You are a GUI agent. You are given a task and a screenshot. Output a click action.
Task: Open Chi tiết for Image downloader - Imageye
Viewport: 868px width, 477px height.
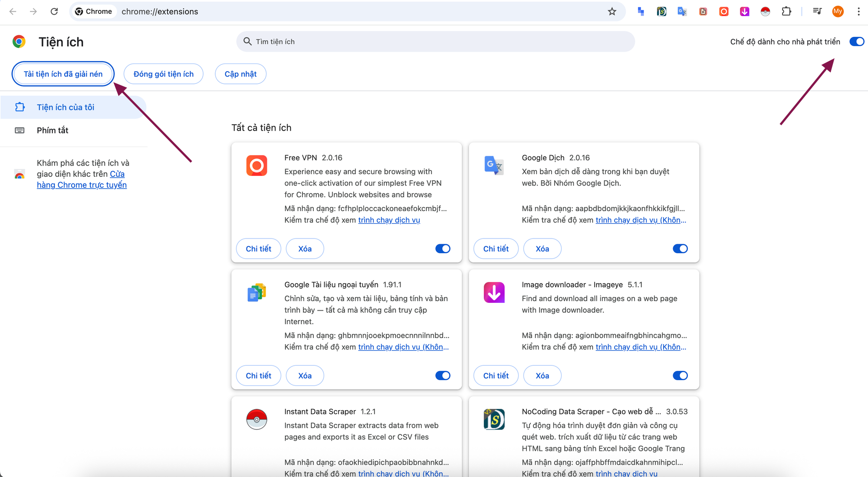(496, 375)
